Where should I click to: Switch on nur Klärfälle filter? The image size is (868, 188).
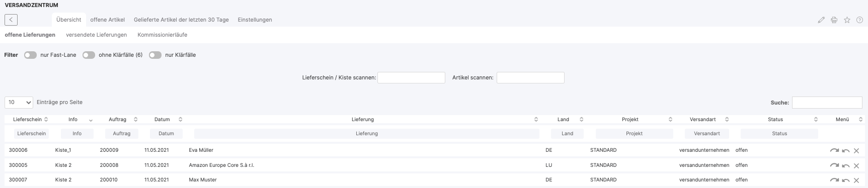[x=155, y=55]
